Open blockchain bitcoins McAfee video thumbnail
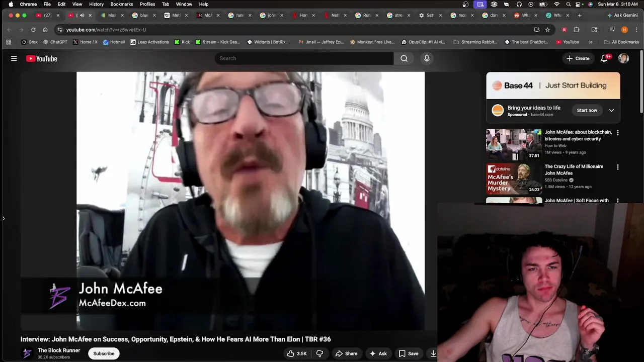Image resolution: width=644 pixels, height=362 pixels. pos(514,144)
